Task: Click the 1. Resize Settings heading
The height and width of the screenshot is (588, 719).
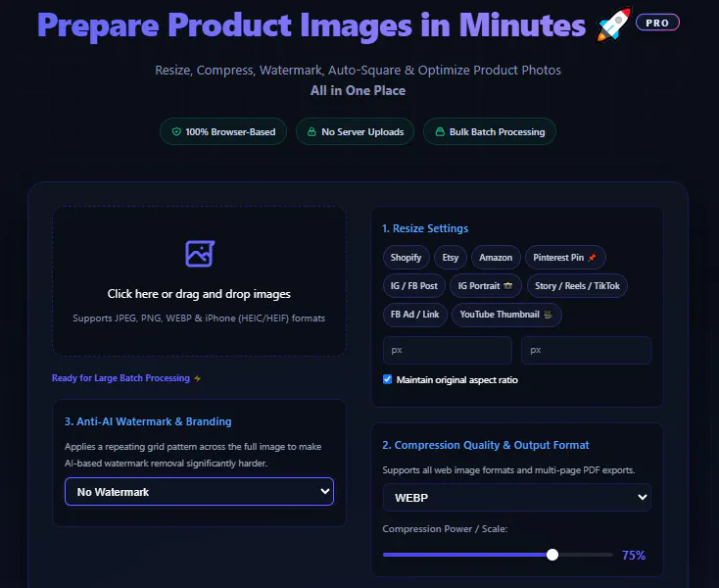Action: pyautogui.click(x=425, y=228)
